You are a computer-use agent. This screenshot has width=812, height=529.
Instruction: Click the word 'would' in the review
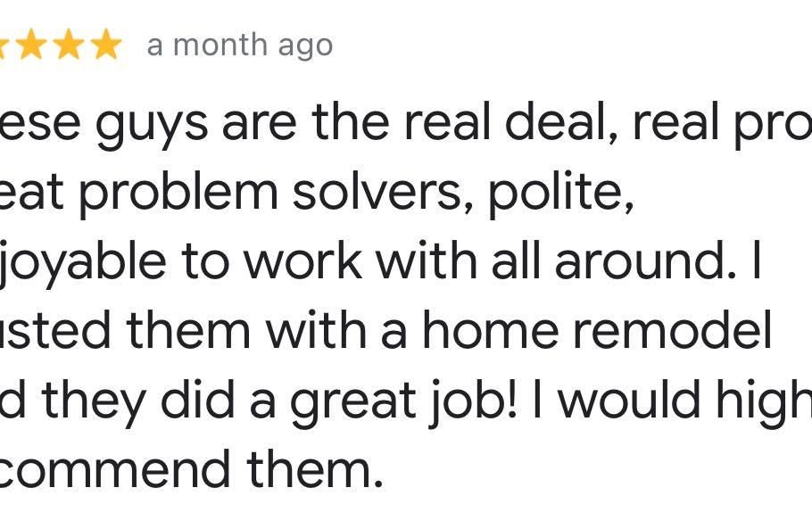[628, 401]
